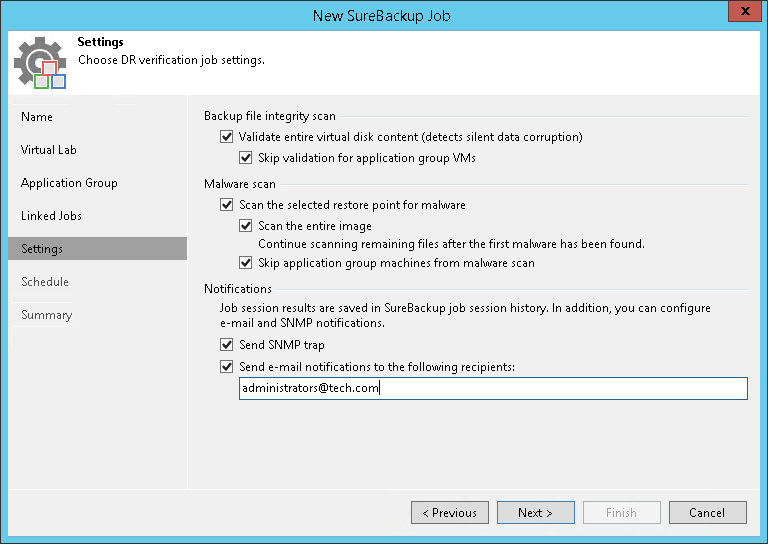Image resolution: width=768 pixels, height=544 pixels.
Task: Disable Send e-mail notifications checkbox
Action: click(226, 367)
